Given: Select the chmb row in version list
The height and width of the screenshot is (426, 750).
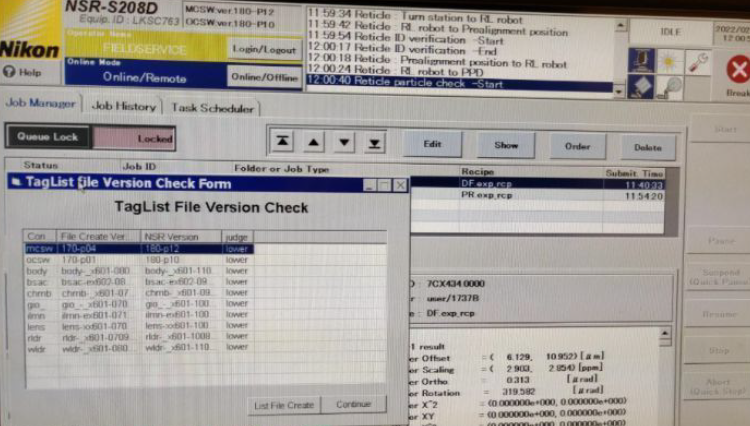Looking at the screenshot, I should tap(139, 293).
